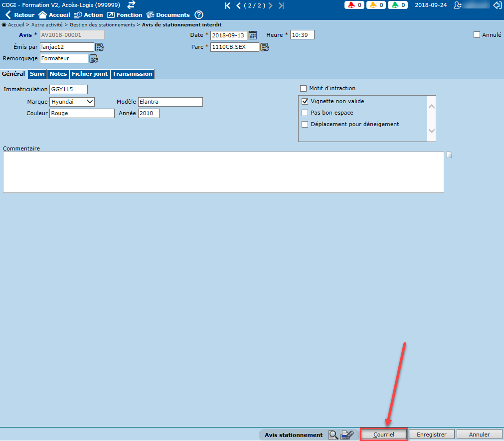Click the swap organization arrows icon
The width and height of the screenshot is (504, 441).
tap(131, 5)
